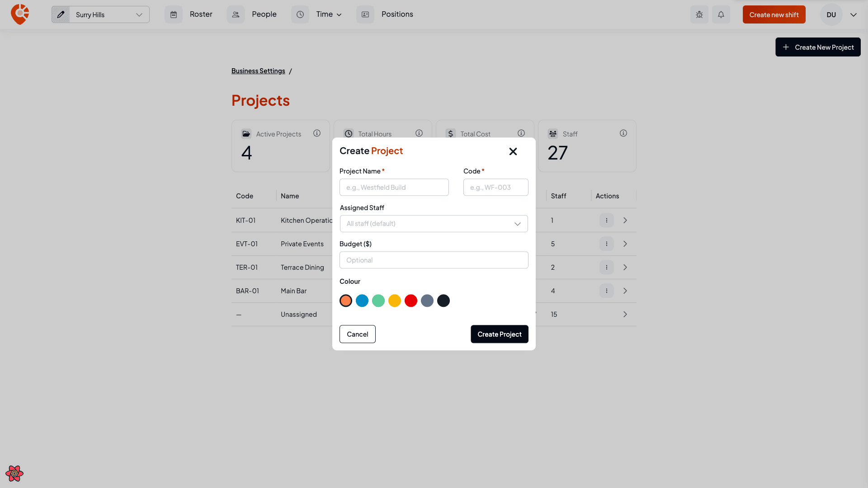Click the People group icon

[236, 14]
